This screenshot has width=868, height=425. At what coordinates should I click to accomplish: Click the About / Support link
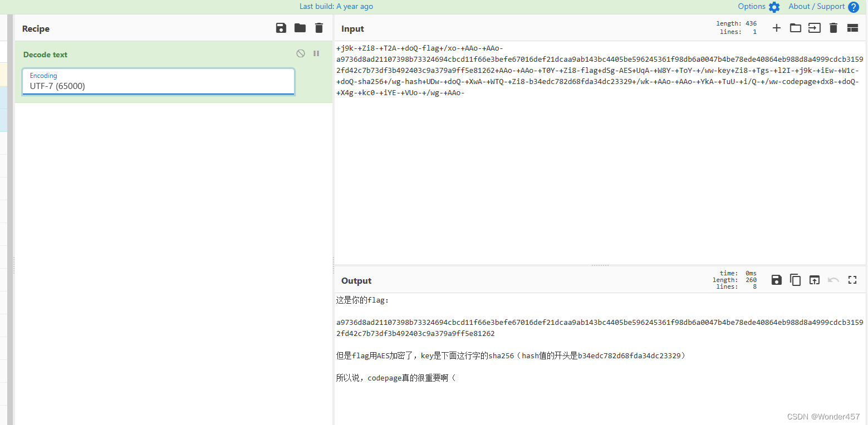(x=817, y=7)
